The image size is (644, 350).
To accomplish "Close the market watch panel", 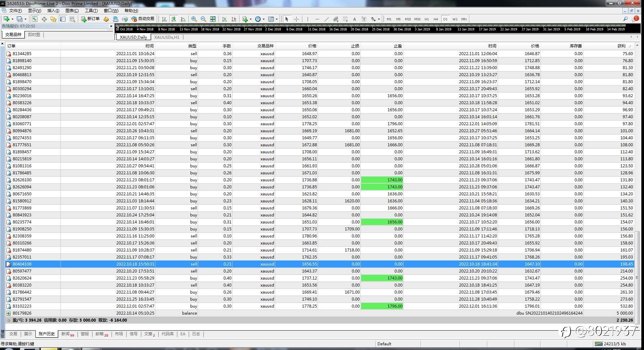I will (x=111, y=26).
